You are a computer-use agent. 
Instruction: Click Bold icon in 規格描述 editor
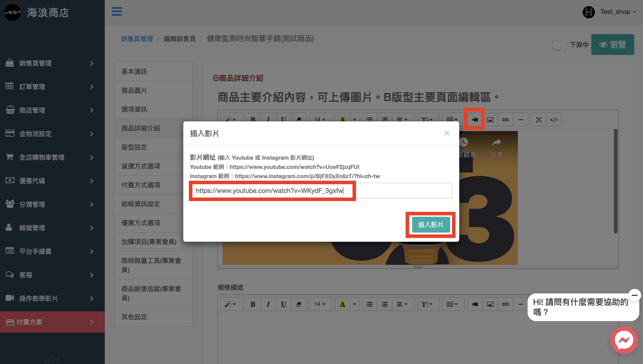point(253,304)
